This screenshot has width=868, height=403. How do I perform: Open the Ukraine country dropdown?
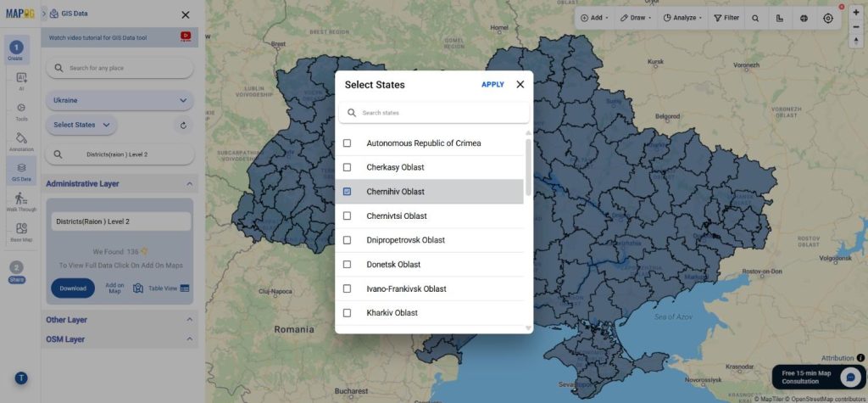tap(120, 100)
